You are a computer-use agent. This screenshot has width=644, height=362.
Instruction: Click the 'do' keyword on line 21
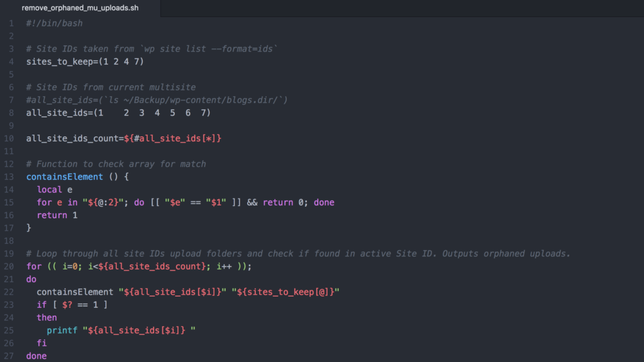point(31,279)
